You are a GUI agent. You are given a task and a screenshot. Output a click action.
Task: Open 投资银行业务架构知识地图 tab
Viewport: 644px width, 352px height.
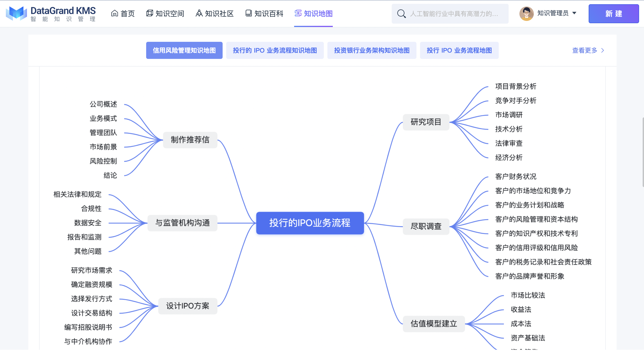point(371,51)
